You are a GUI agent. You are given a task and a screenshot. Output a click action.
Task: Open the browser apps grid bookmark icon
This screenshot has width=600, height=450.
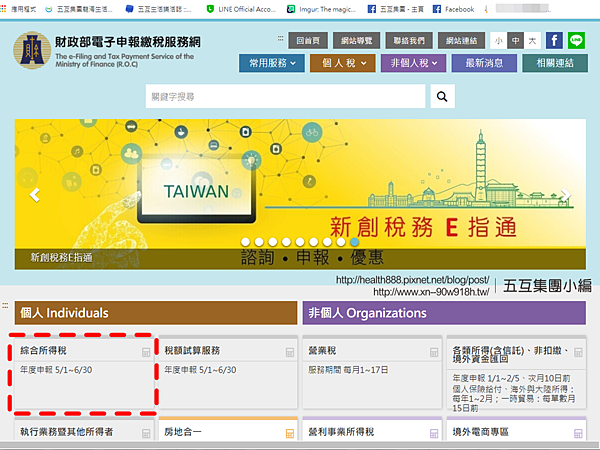pyautogui.click(x=3, y=9)
